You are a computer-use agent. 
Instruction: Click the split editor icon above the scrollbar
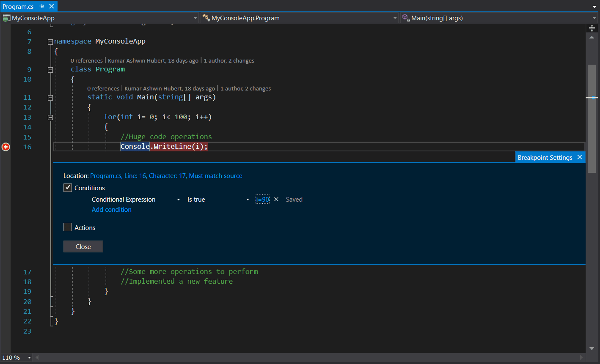point(592,28)
